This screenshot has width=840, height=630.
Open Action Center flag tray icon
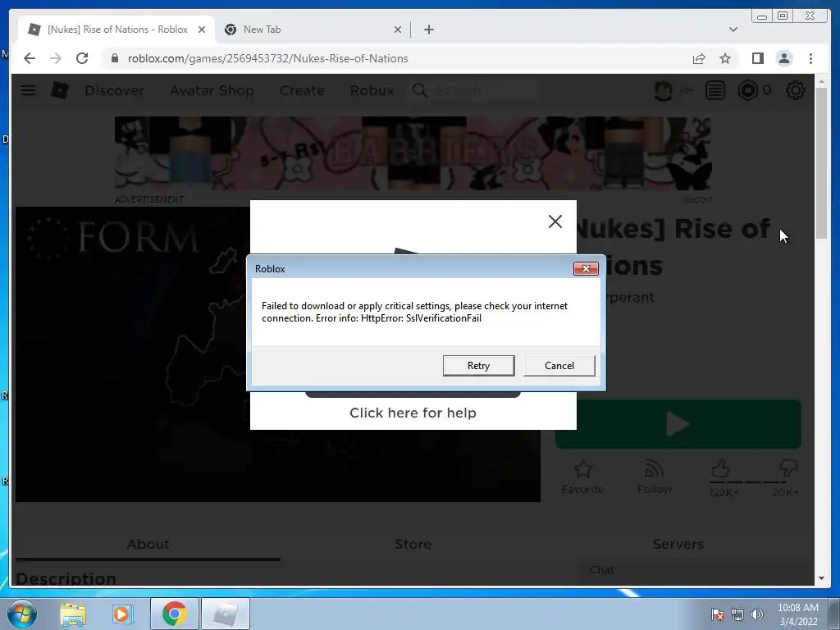click(x=717, y=614)
